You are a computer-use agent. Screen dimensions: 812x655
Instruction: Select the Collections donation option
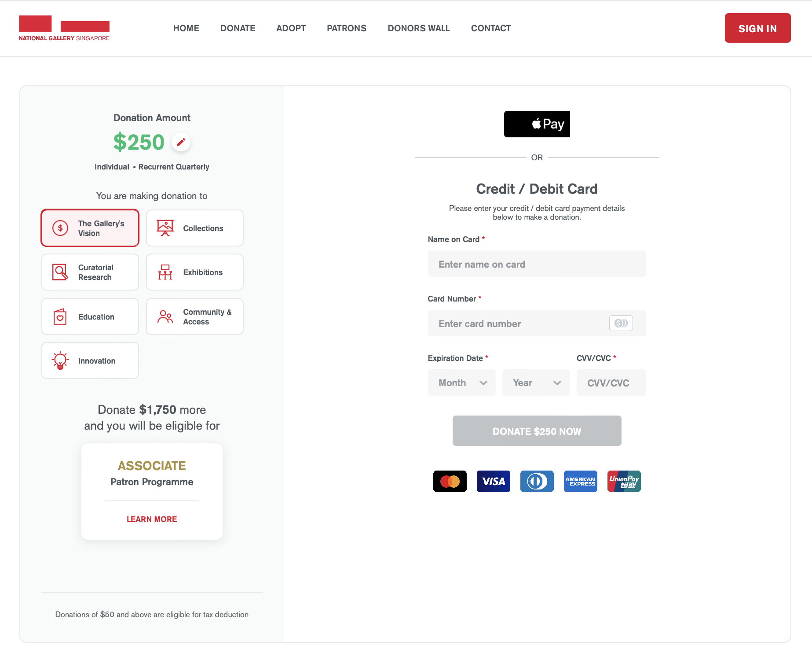[195, 228]
